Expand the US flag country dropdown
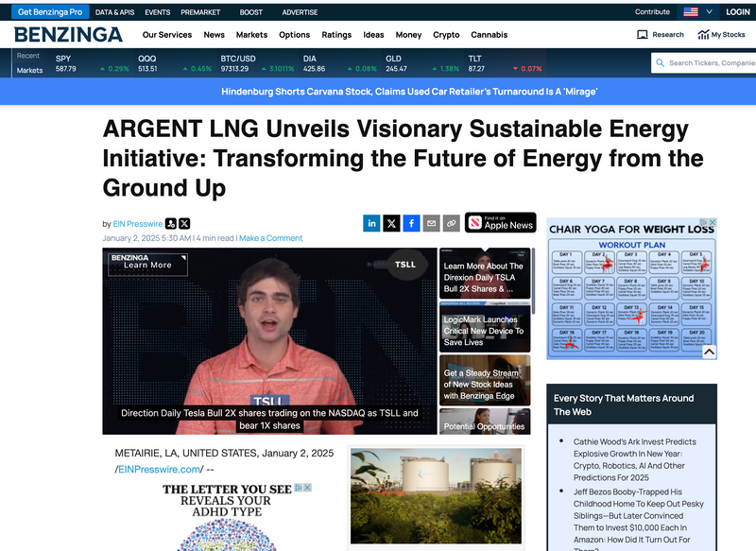The image size is (756, 551). click(697, 11)
